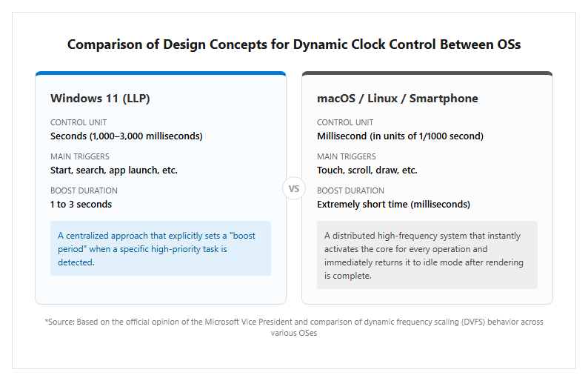This screenshot has height=381, width=588.
Task: Click CONTROL UNIT label in Windows card
Action: coord(78,122)
